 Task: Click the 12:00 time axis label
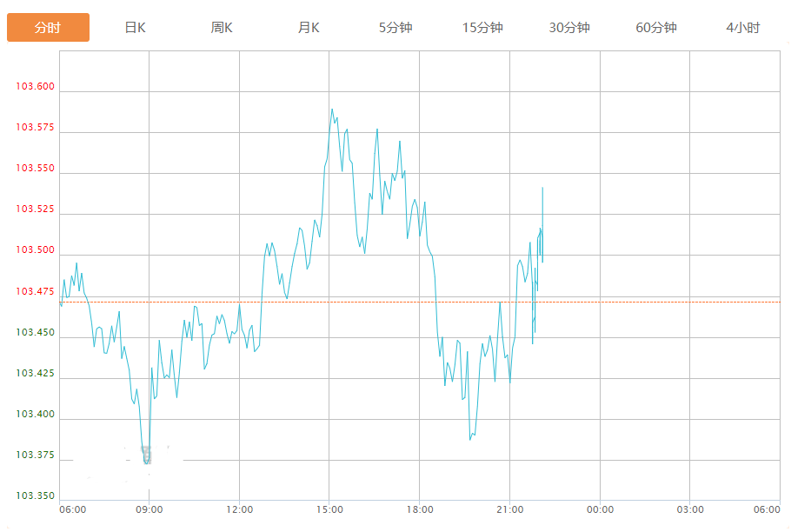[x=239, y=509]
